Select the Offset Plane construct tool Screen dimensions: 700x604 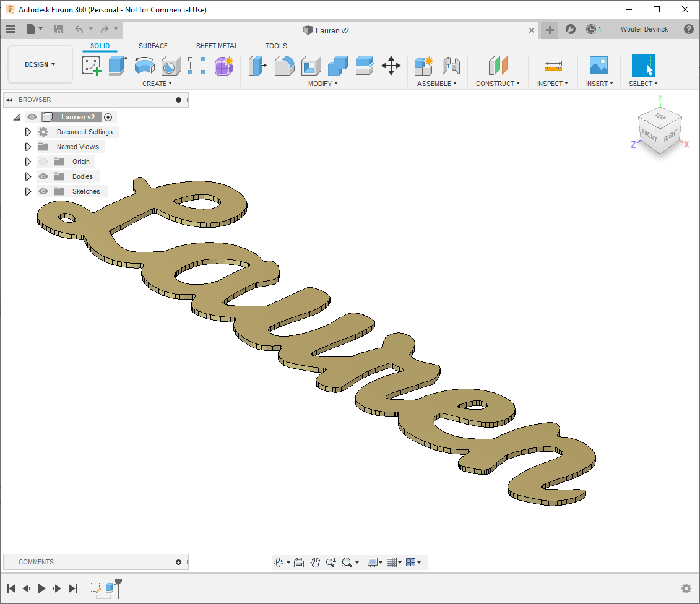click(x=498, y=66)
